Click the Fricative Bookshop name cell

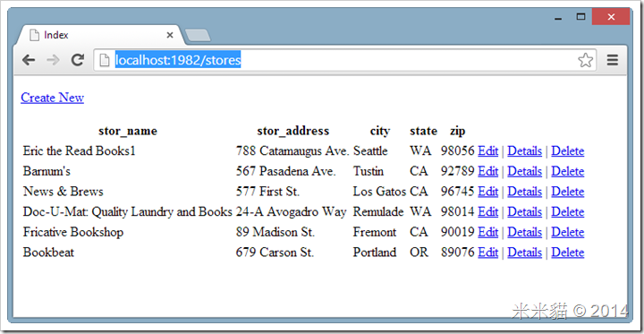tap(73, 232)
